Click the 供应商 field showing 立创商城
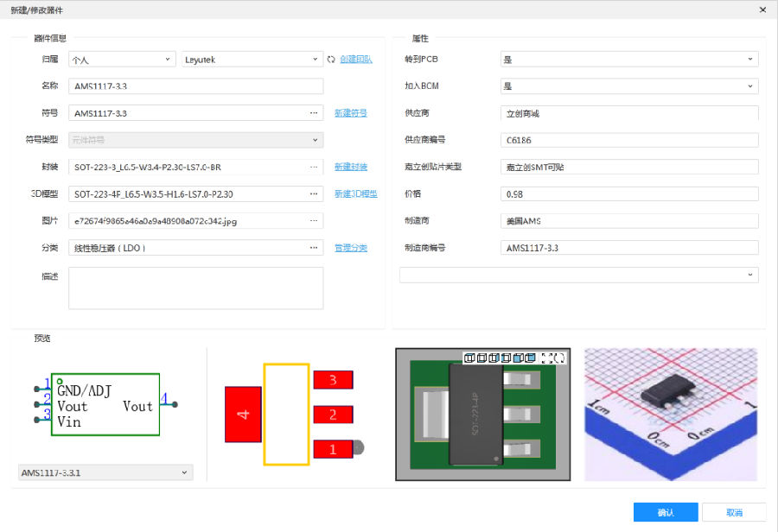This screenshot has height=532, width=778. coord(629,113)
